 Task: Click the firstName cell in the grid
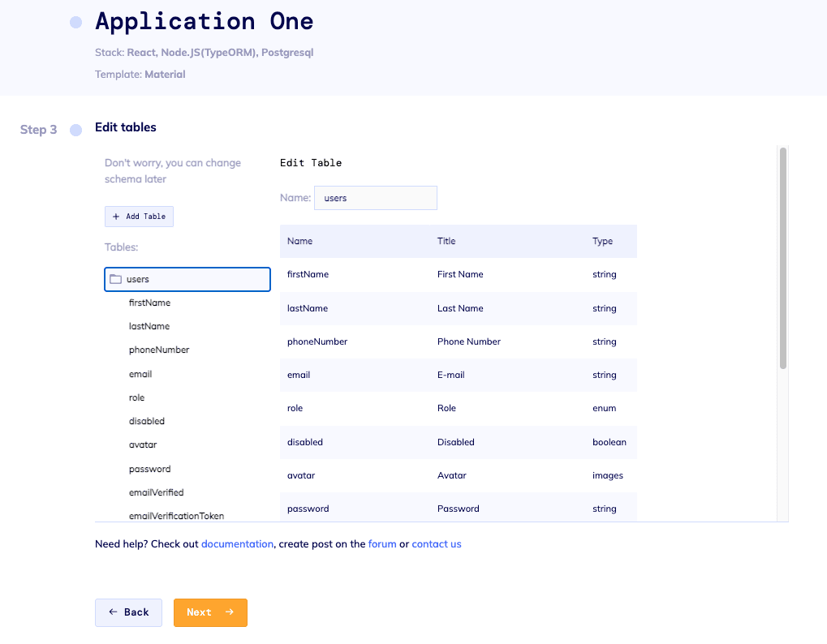coord(308,275)
